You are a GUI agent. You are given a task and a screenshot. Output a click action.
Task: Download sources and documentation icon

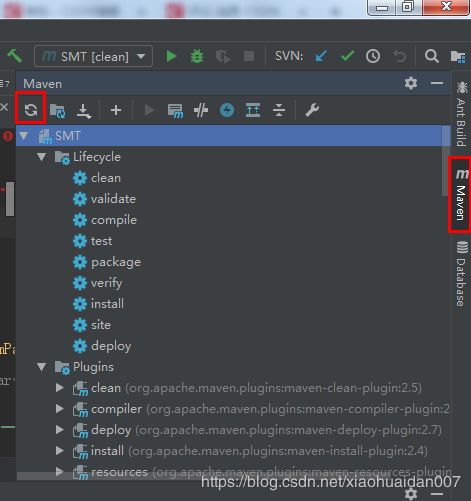click(84, 111)
